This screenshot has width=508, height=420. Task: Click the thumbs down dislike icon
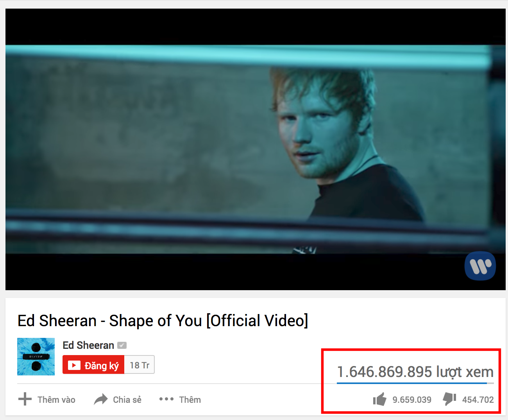pos(449,399)
